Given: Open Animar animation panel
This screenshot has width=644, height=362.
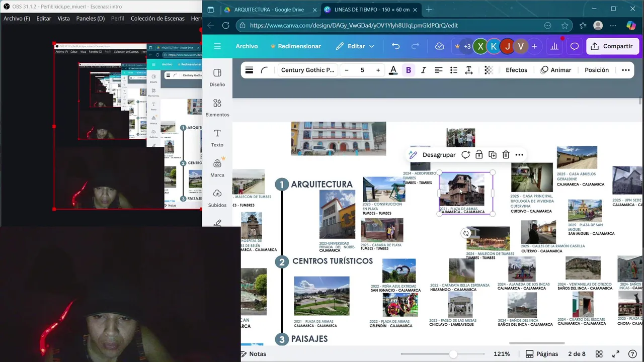Looking at the screenshot, I should 556,70.
